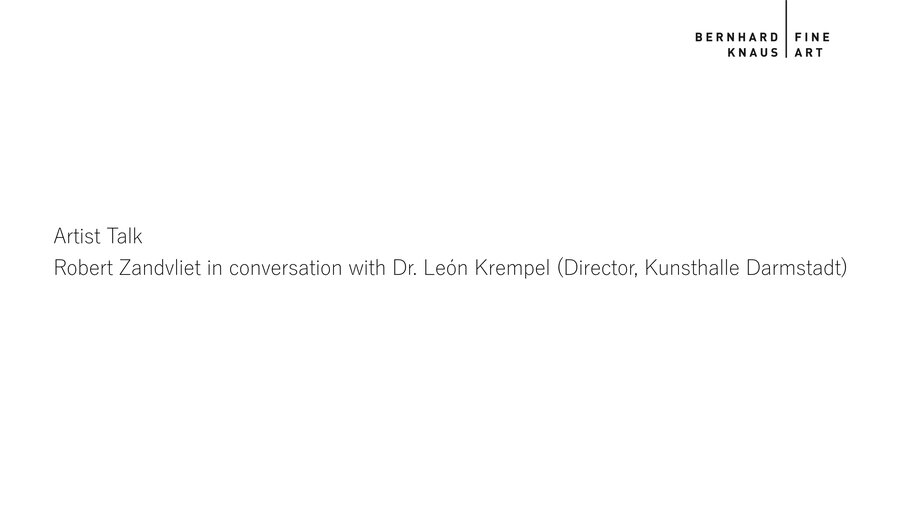Image resolution: width=900 pixels, height=506 pixels.
Task: Click the opening parenthesis before Director
Action: (561, 269)
